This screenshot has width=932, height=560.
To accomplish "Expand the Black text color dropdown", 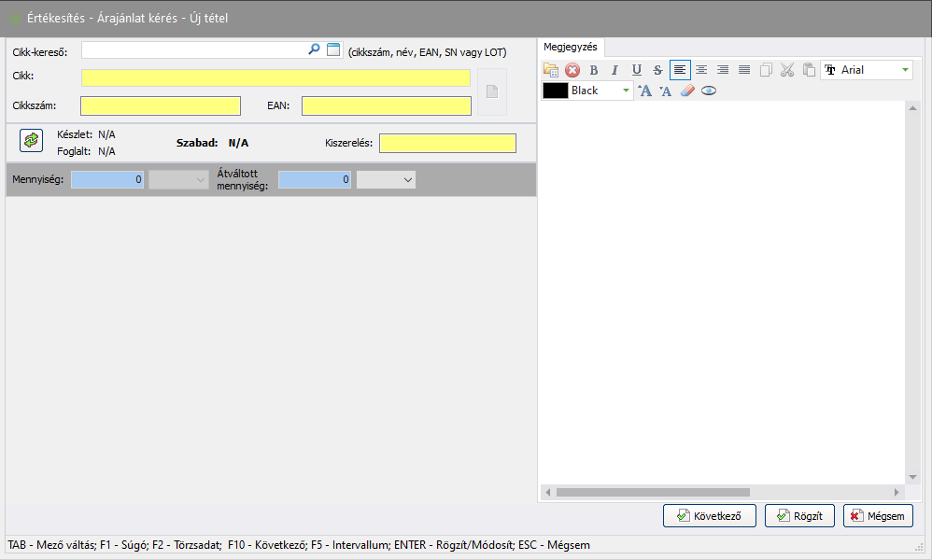I will [626, 91].
